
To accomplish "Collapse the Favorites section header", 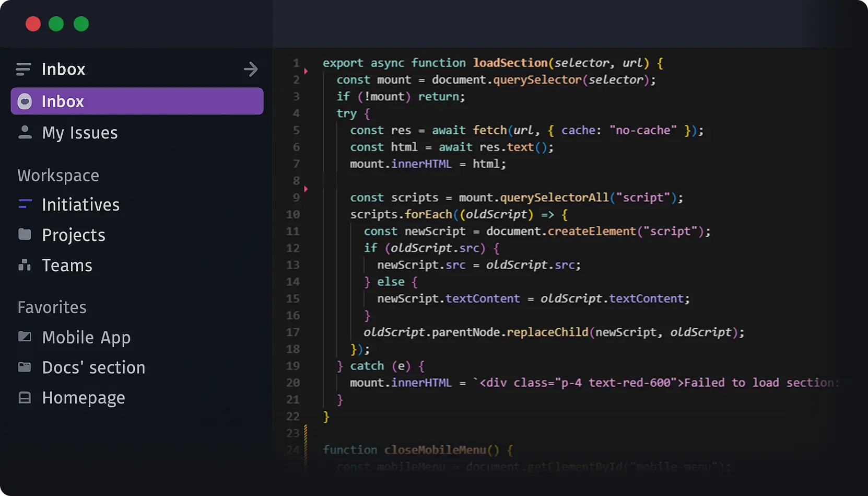I will coord(52,307).
